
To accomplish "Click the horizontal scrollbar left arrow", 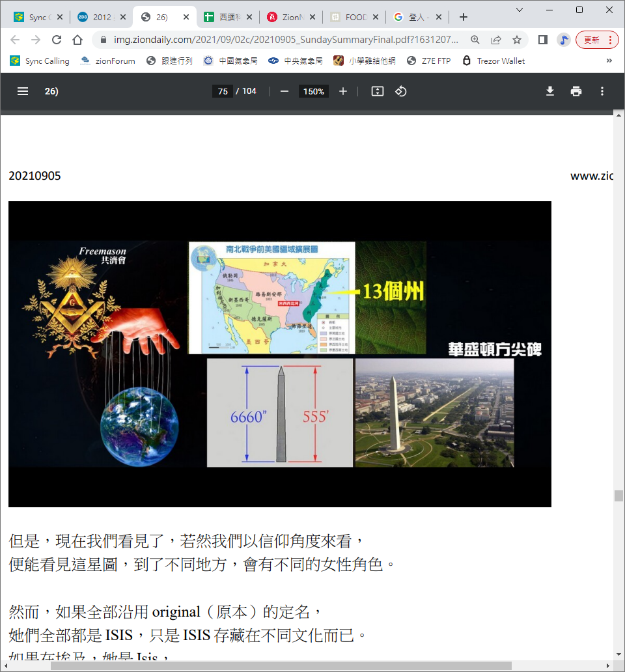I will [6, 666].
